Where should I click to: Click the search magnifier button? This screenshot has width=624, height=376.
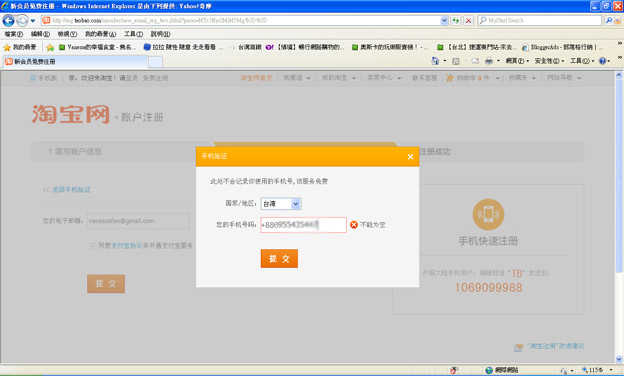coord(608,20)
